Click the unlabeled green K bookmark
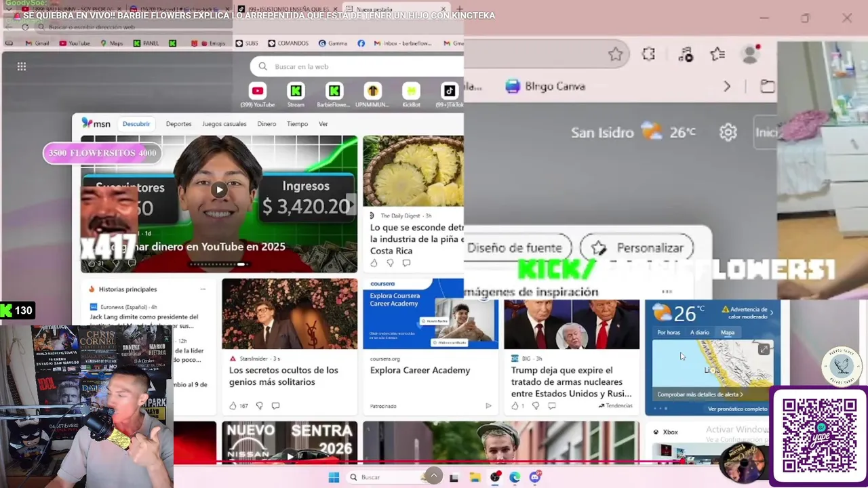868x488 pixels. click(x=172, y=43)
